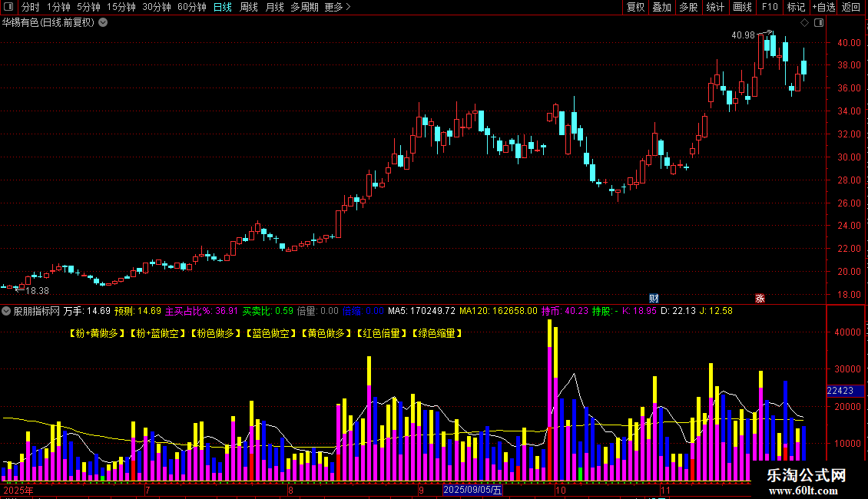Click the MA120: 162658.00 value
This screenshot has width=868, height=499.
click(x=499, y=311)
